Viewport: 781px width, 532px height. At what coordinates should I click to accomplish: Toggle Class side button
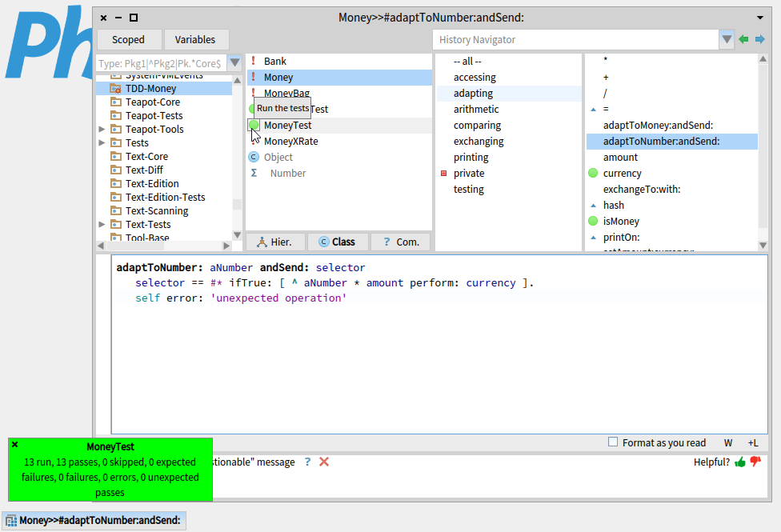[x=338, y=242]
